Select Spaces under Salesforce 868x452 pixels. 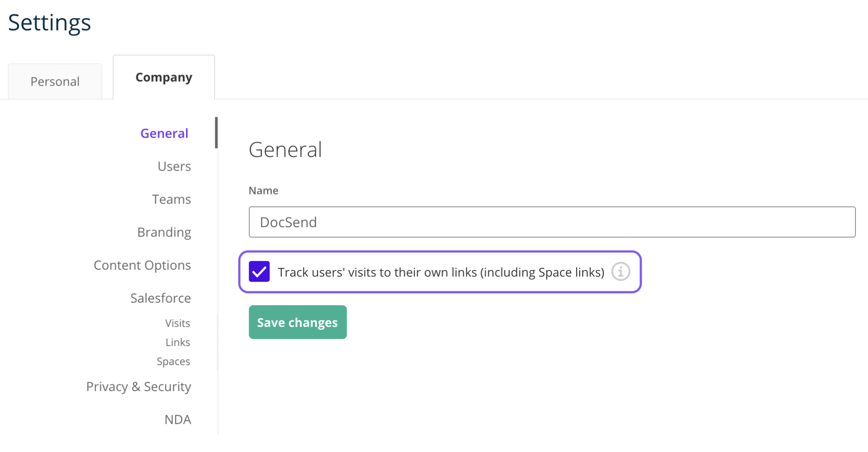point(173,362)
